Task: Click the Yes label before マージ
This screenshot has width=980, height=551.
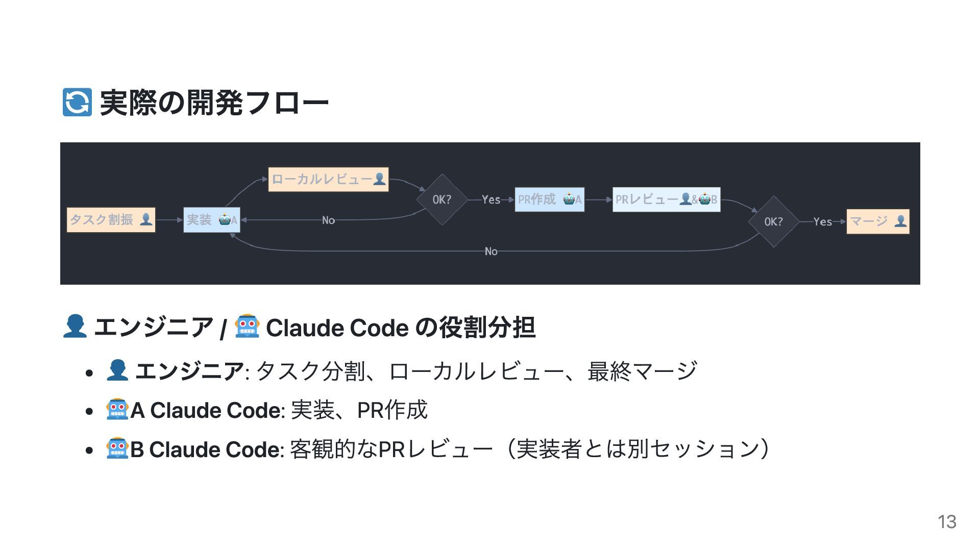Action: (822, 222)
